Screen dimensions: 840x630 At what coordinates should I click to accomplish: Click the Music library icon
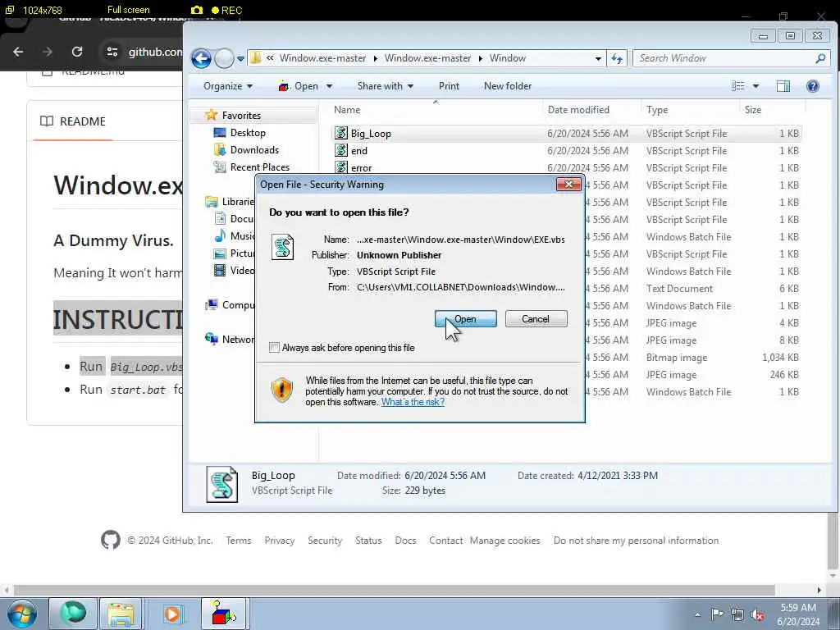coord(220,235)
